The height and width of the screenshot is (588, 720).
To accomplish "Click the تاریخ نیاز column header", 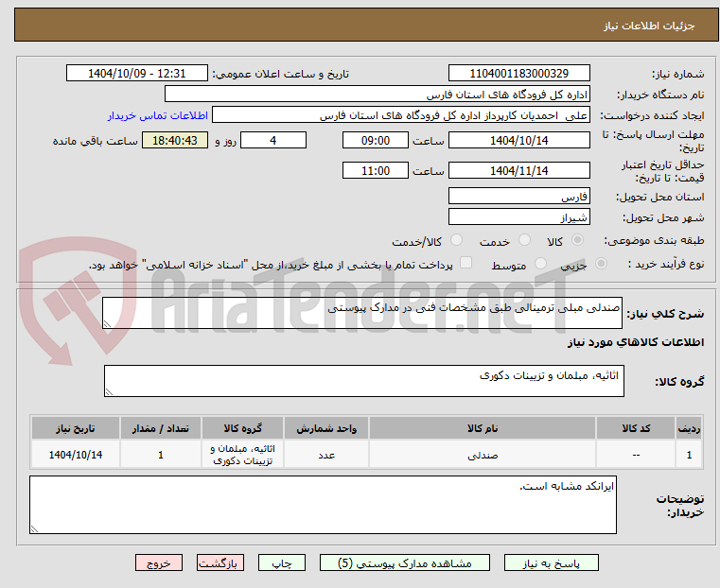I will (x=76, y=428).
